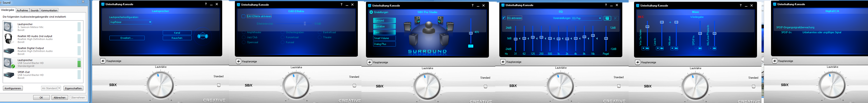
Task: Switch to the Aufnahme tab
Action: click(22, 10)
